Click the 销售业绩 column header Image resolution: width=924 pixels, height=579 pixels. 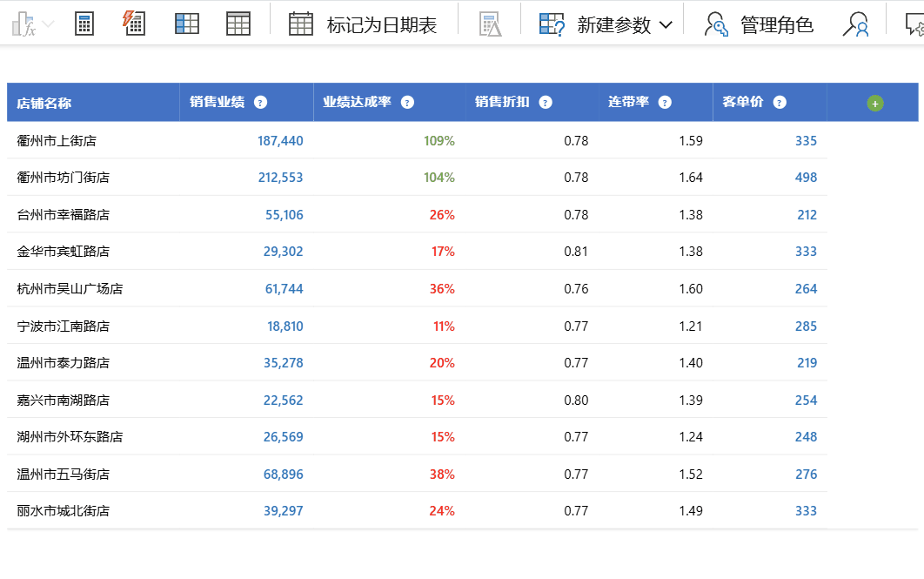click(246, 103)
